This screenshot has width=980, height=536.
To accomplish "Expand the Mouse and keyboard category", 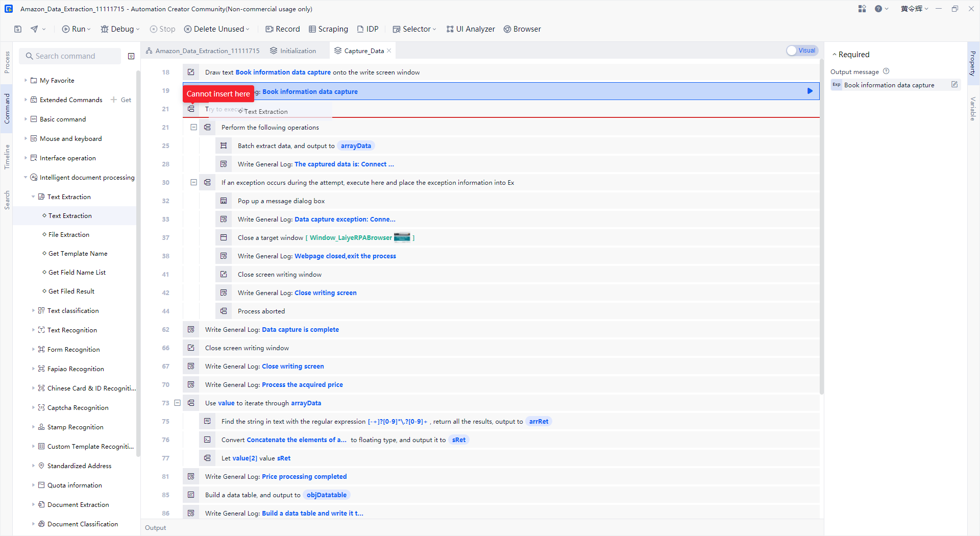I will pyautogui.click(x=26, y=138).
